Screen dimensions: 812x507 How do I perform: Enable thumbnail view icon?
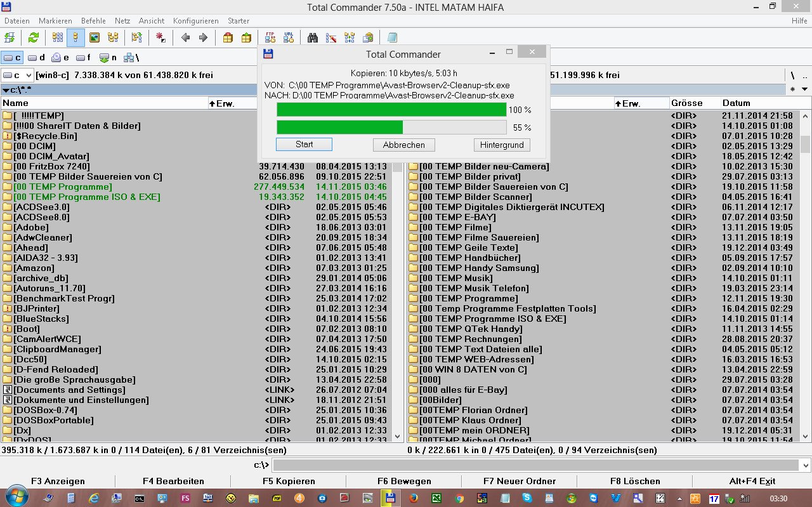coord(95,37)
